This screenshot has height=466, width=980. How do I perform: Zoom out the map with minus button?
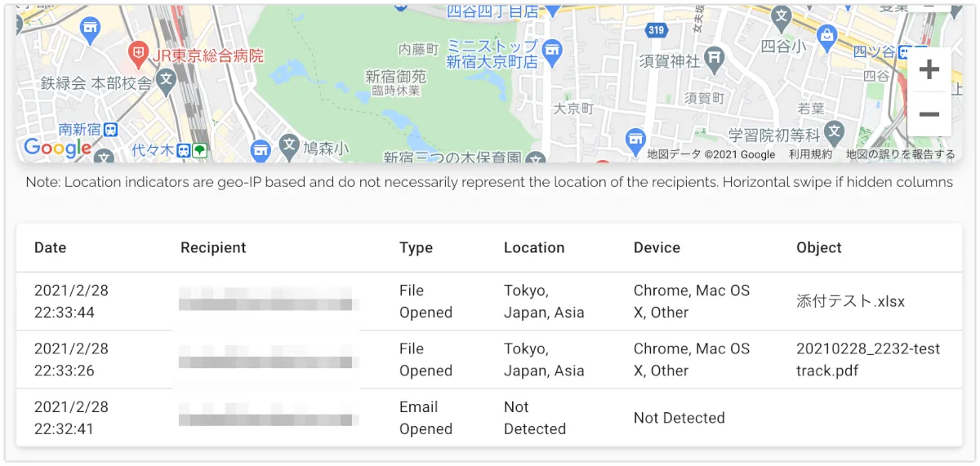coord(929,114)
